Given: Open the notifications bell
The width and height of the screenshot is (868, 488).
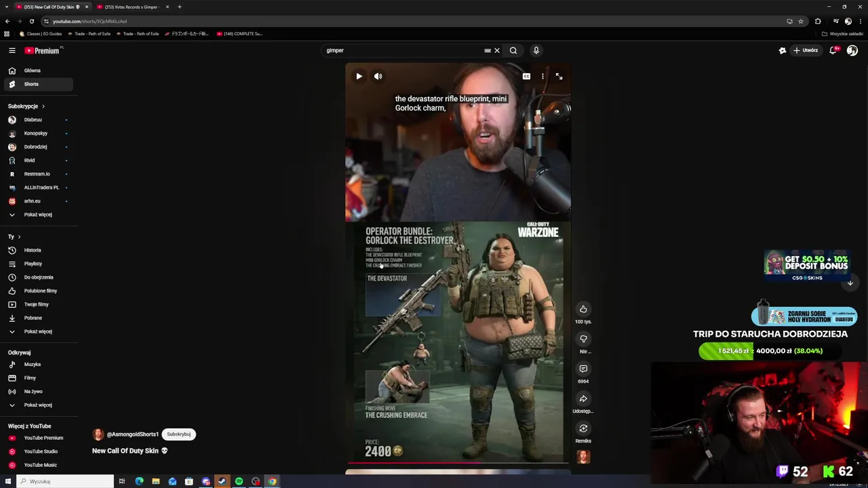Looking at the screenshot, I should tap(833, 50).
